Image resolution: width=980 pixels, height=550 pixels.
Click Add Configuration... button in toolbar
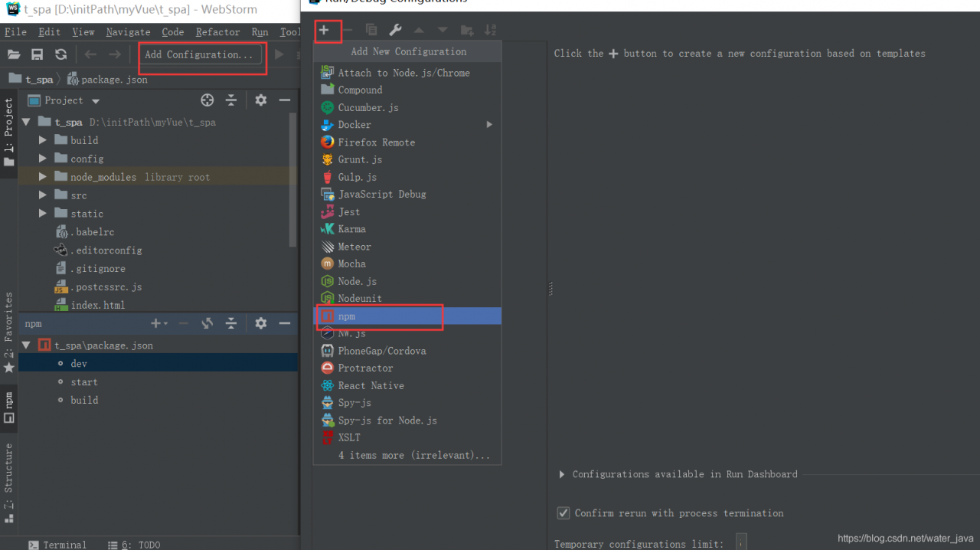coord(199,54)
